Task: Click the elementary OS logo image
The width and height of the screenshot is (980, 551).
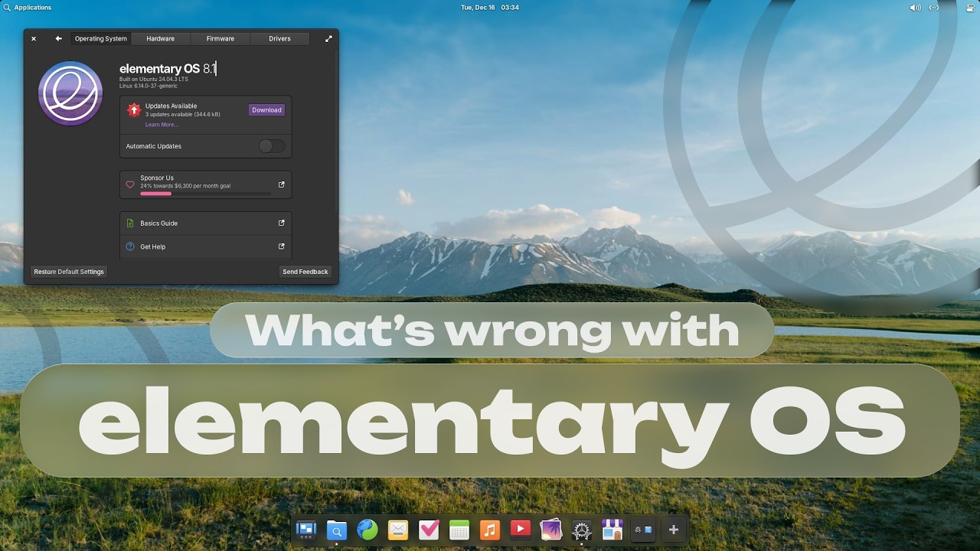Action: [70, 93]
